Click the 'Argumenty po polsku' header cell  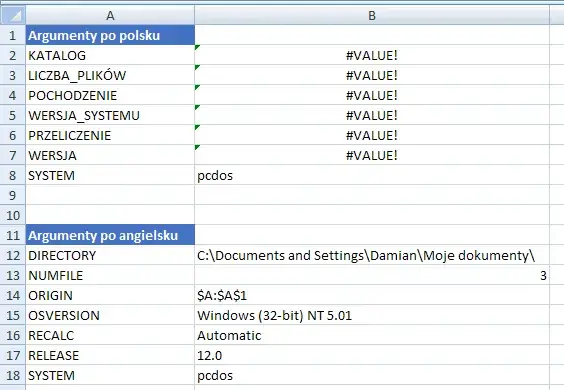tap(110, 35)
